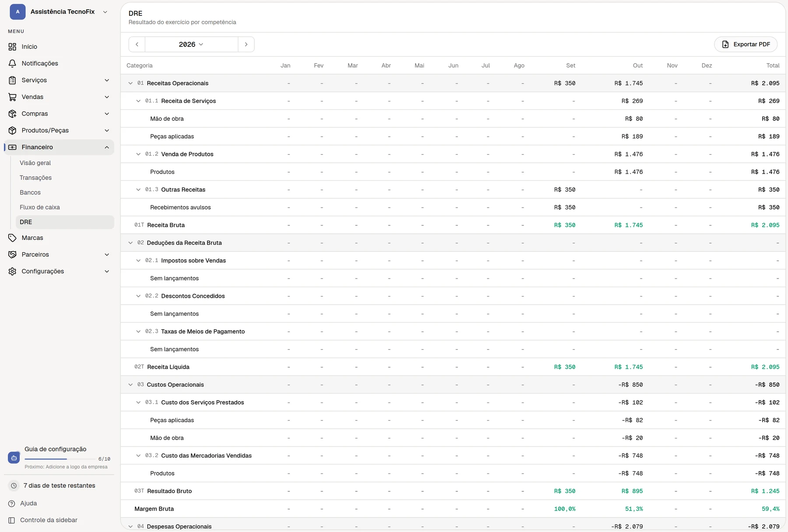Click the setup guide progress bar
Screen dimensions: 788x532
coord(60,459)
